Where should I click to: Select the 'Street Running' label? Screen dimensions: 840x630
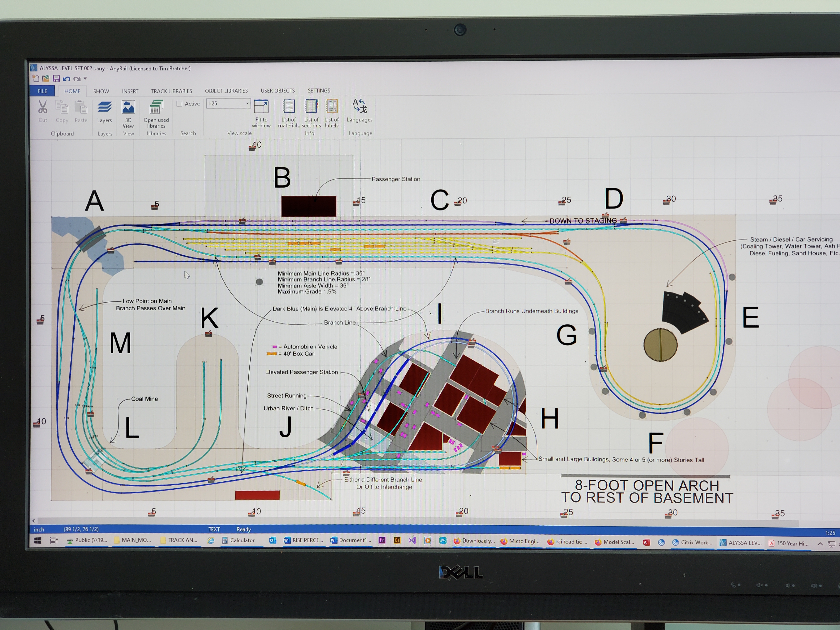tap(287, 396)
